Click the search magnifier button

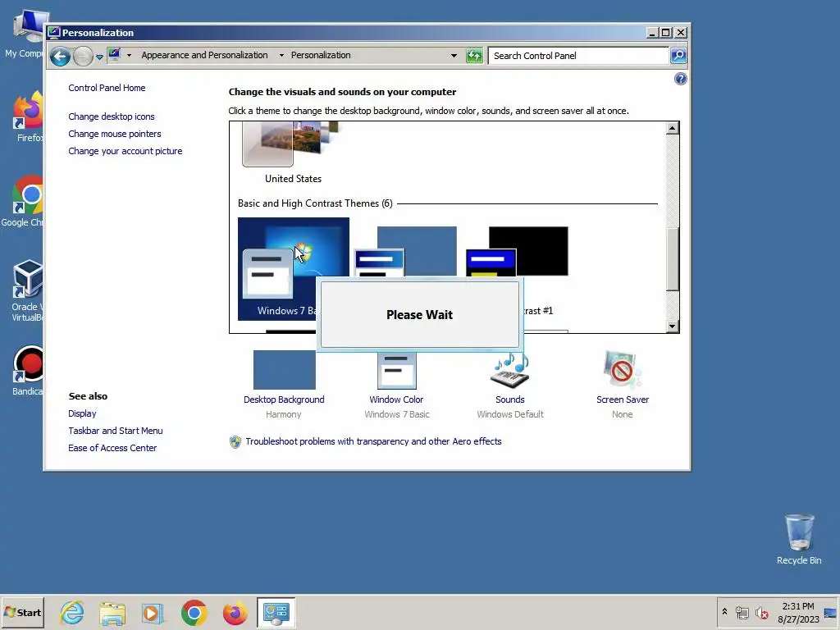point(678,55)
